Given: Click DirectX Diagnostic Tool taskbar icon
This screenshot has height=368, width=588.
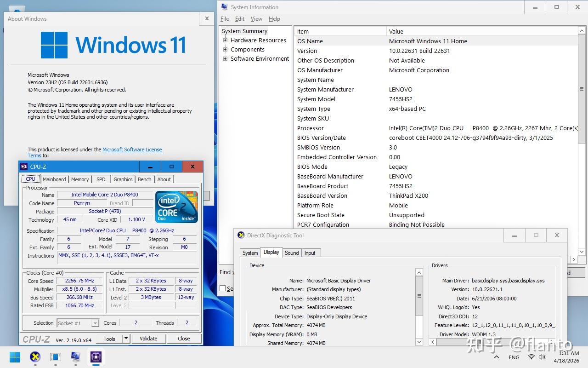Looking at the screenshot, I should (35, 356).
